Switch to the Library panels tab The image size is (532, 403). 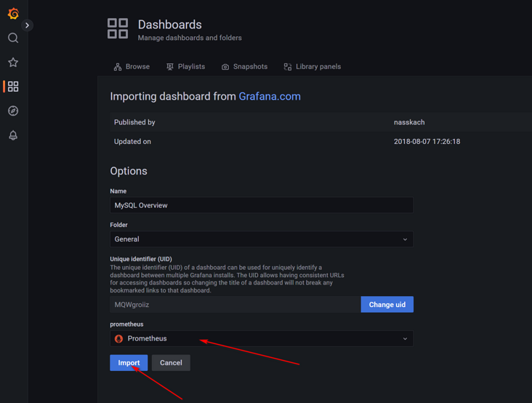point(312,66)
